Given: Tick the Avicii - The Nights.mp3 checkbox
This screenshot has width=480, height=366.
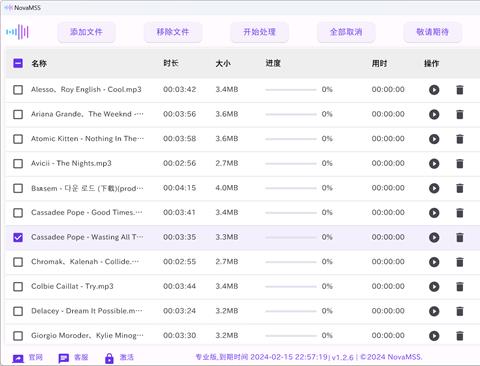Looking at the screenshot, I should tap(18, 163).
